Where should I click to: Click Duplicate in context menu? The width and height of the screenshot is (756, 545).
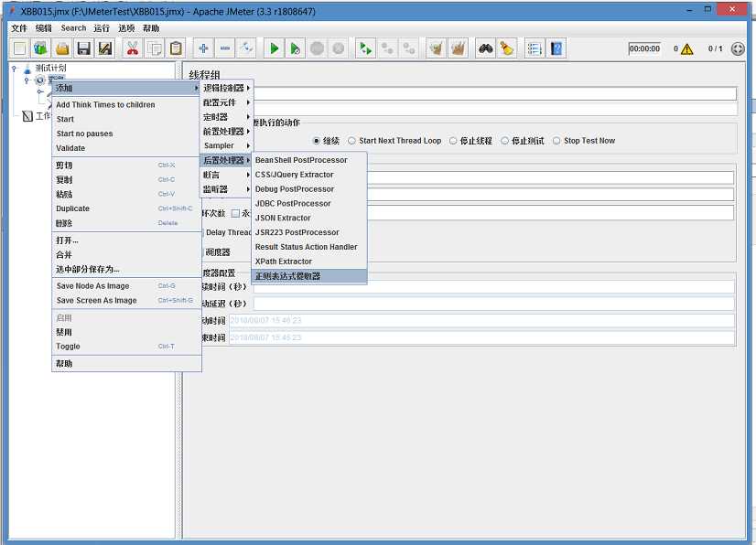point(126,208)
